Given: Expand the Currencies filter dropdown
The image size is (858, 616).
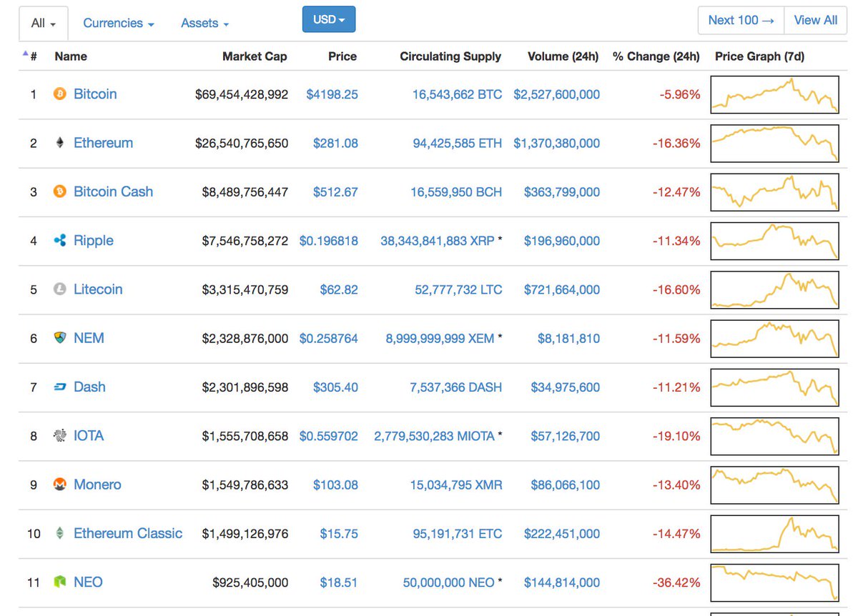Looking at the screenshot, I should click(x=118, y=24).
